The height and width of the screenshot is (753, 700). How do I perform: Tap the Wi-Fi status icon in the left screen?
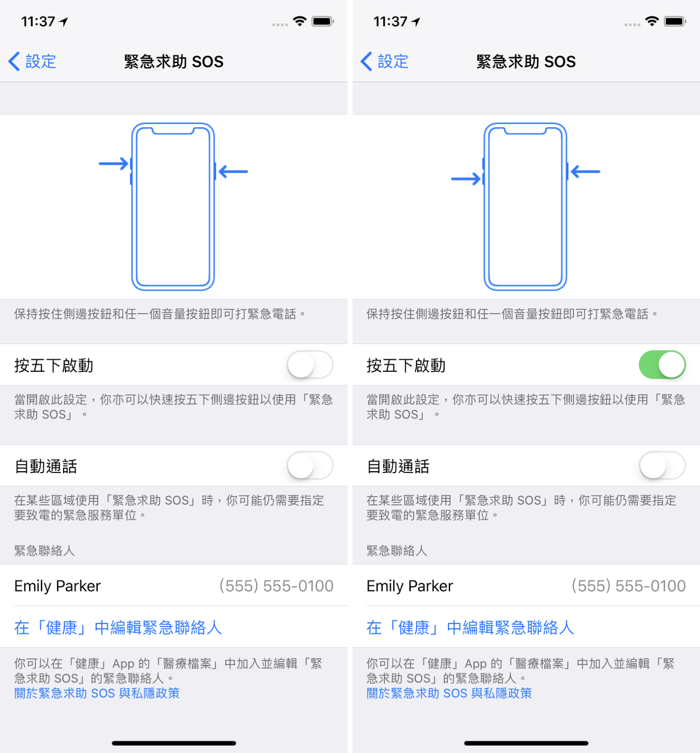click(x=300, y=21)
